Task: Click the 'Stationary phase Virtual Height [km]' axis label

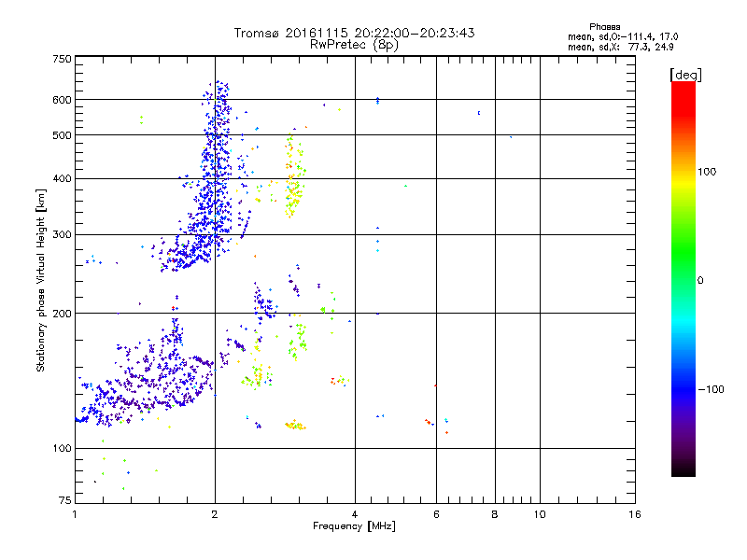Action: tap(41, 281)
